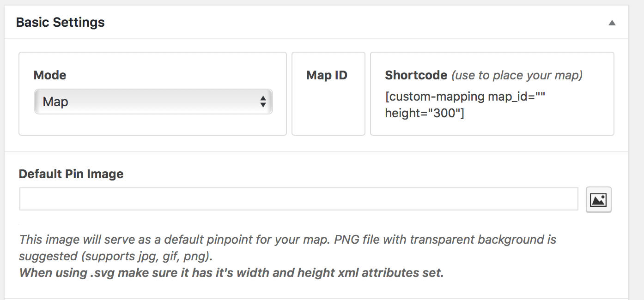Open media library via pin image icon

(598, 200)
